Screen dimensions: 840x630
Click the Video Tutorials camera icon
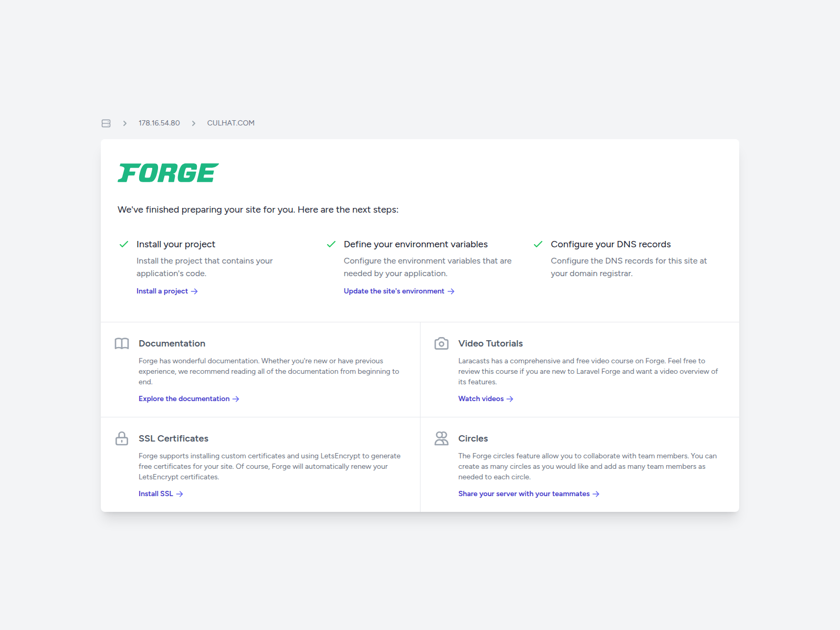[x=442, y=343]
